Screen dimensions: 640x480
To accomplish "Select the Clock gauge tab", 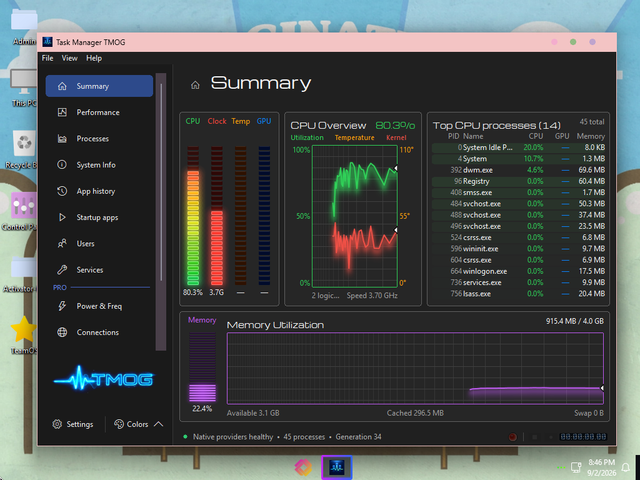I will click(x=217, y=121).
